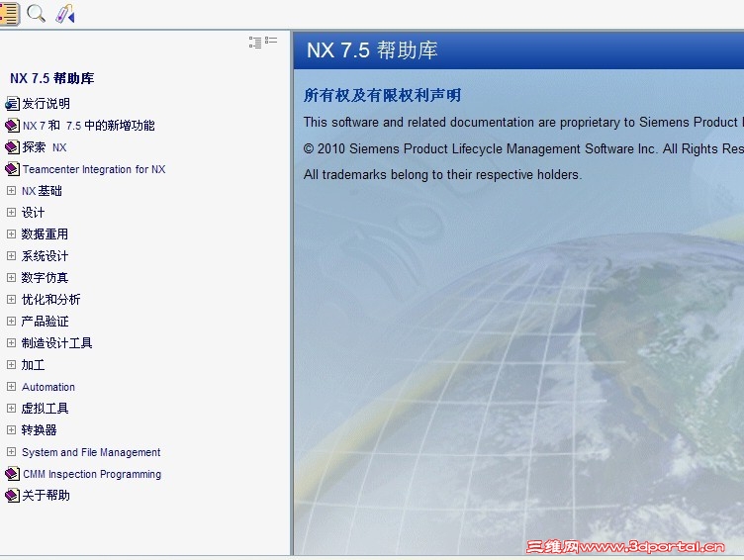Expand the 系统设计 tree node
The width and height of the screenshot is (744, 560).
point(12,256)
